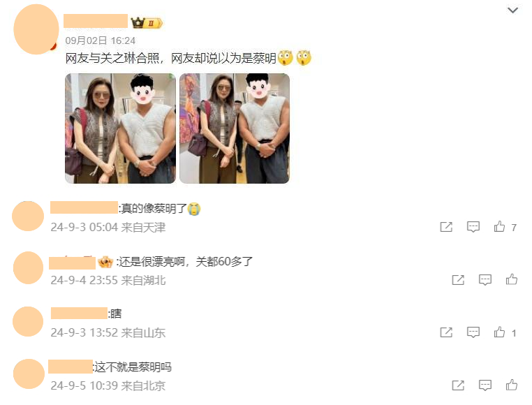Reply to the comment from 北京
Image resolution: width=532 pixels, height=405 pixels.
[485, 385]
